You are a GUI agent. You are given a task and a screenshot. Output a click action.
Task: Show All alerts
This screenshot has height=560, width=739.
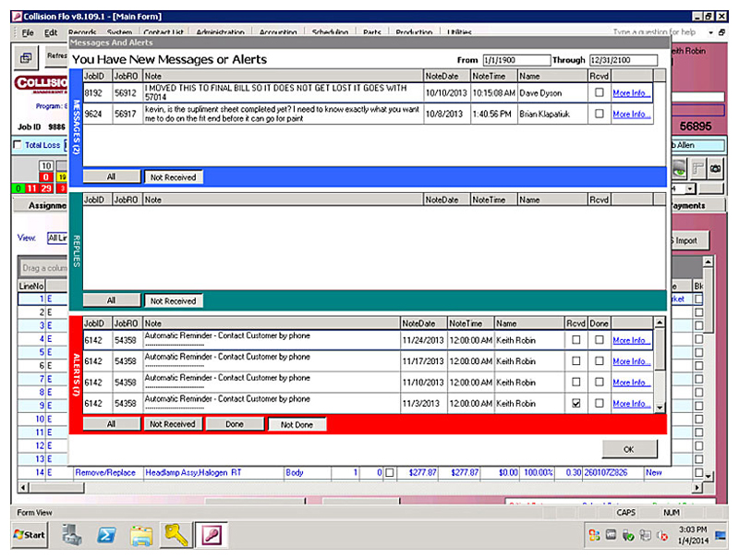112,424
